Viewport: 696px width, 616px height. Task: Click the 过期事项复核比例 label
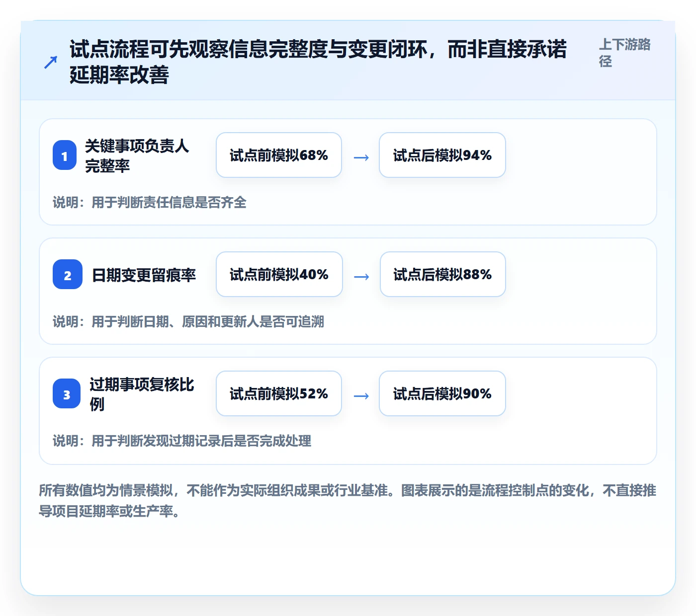point(142,394)
